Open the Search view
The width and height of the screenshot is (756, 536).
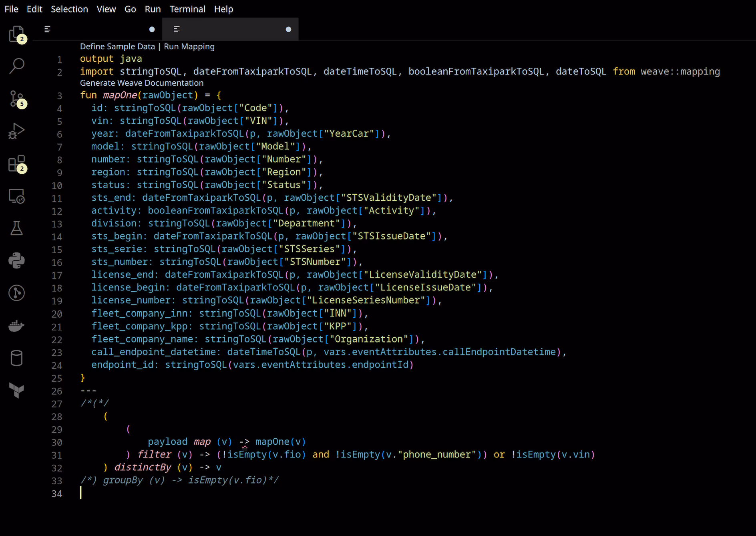16,66
